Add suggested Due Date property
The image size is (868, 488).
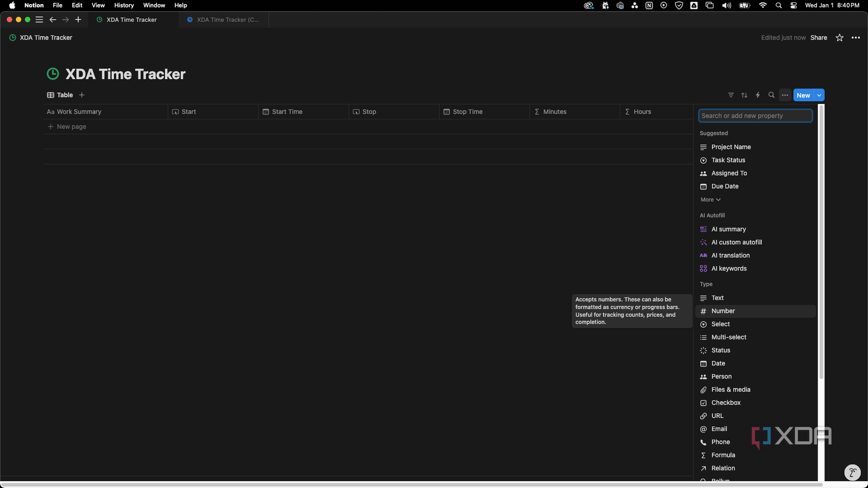755,186
